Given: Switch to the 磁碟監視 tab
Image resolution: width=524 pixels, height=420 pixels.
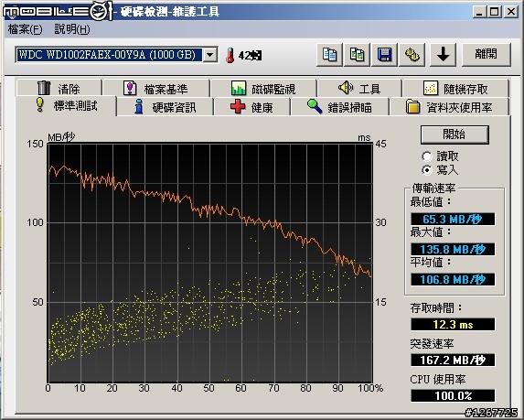Looking at the screenshot, I should coord(263,88).
